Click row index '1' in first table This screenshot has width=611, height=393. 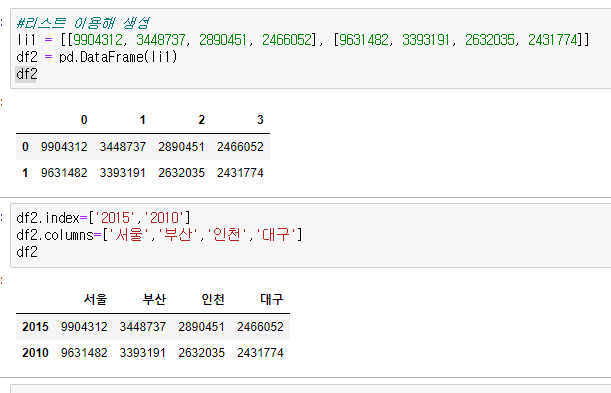[25, 173]
